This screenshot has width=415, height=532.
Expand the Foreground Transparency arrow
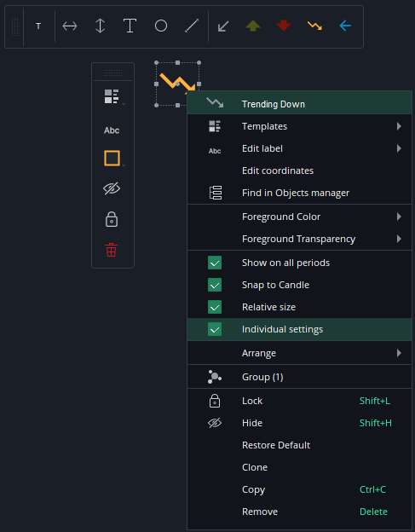(x=399, y=239)
